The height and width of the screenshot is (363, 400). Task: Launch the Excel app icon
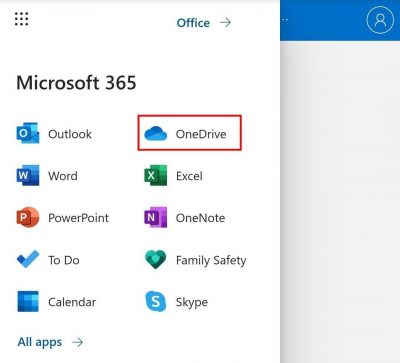pyautogui.click(x=156, y=175)
